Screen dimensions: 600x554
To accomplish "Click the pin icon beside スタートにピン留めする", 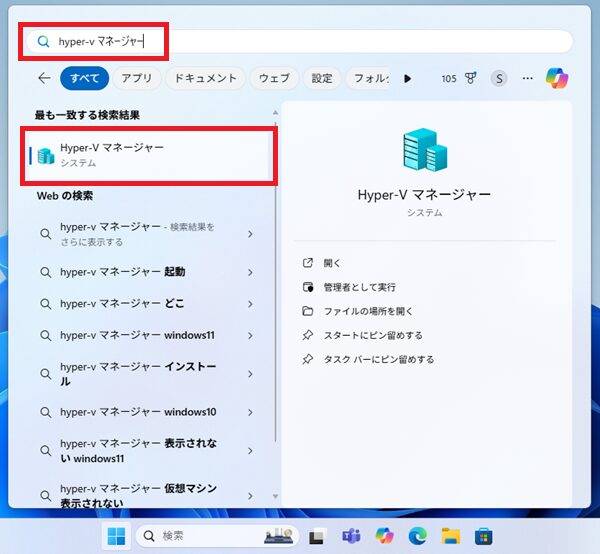I will (x=308, y=335).
